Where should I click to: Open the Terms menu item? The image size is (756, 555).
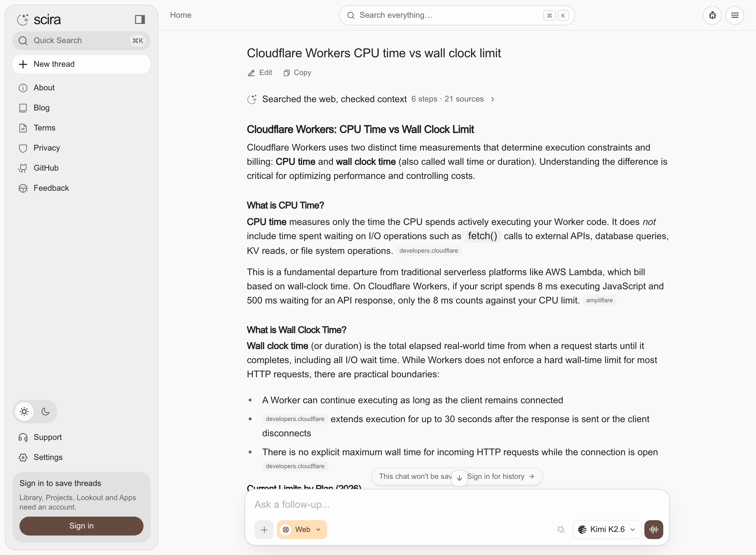tap(81, 128)
